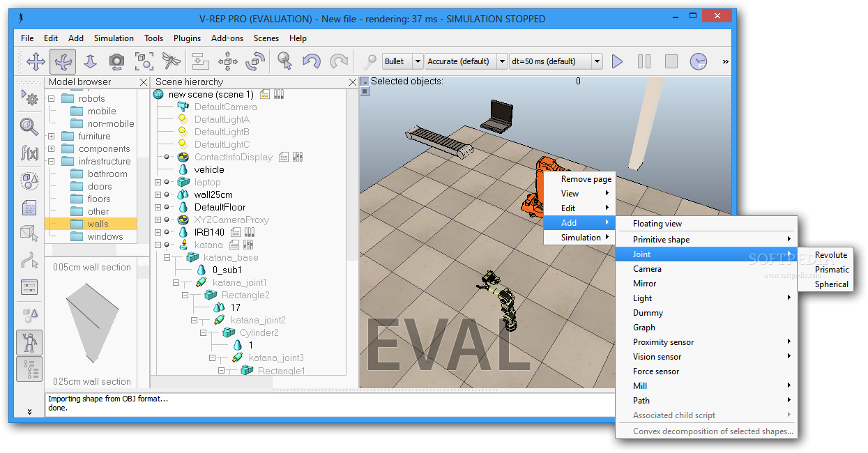868x453 pixels.
Task: Close the Model browser panel
Action: pyautogui.click(x=144, y=82)
